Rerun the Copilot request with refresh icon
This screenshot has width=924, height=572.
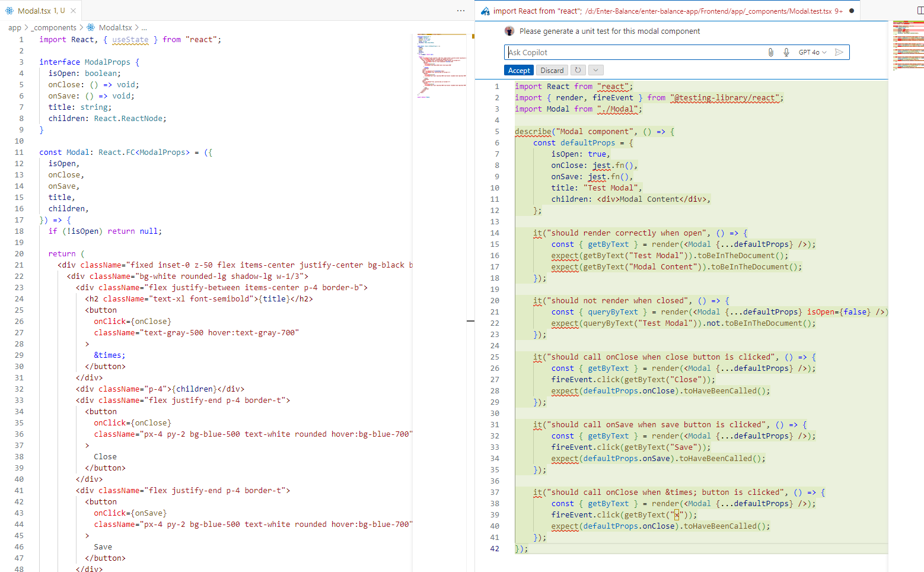(578, 70)
